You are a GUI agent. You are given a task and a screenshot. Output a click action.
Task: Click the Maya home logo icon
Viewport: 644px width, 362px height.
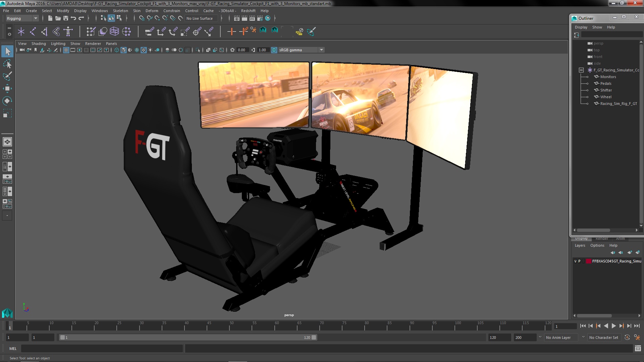(x=7, y=313)
